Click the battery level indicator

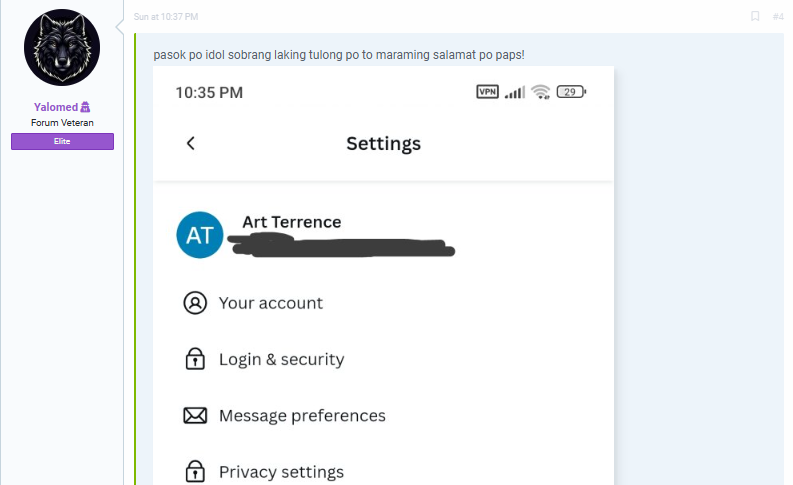[x=571, y=92]
